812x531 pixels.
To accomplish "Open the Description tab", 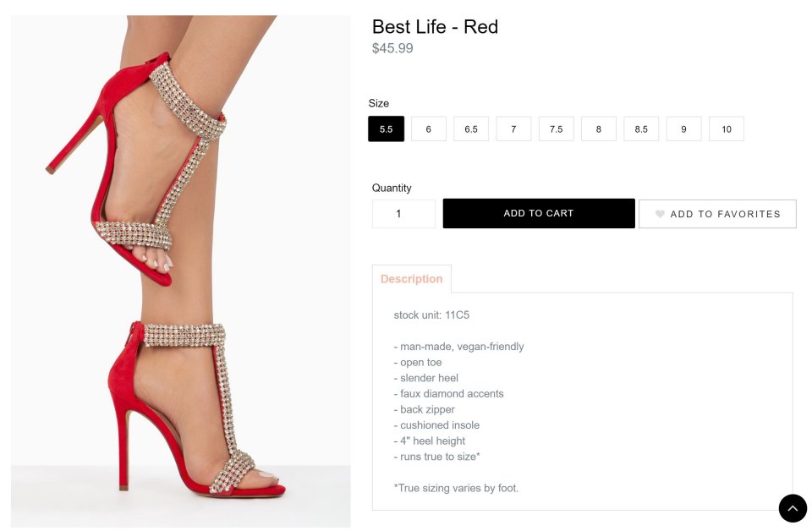I will (412, 279).
